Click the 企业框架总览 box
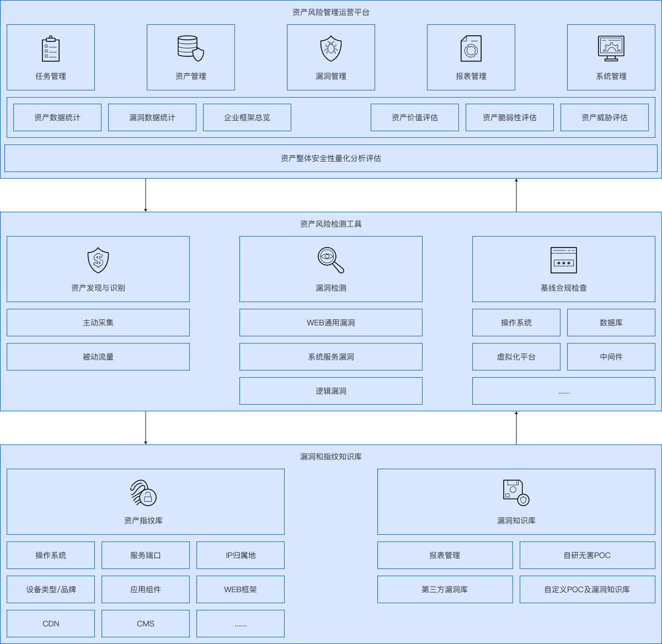 tap(247, 117)
